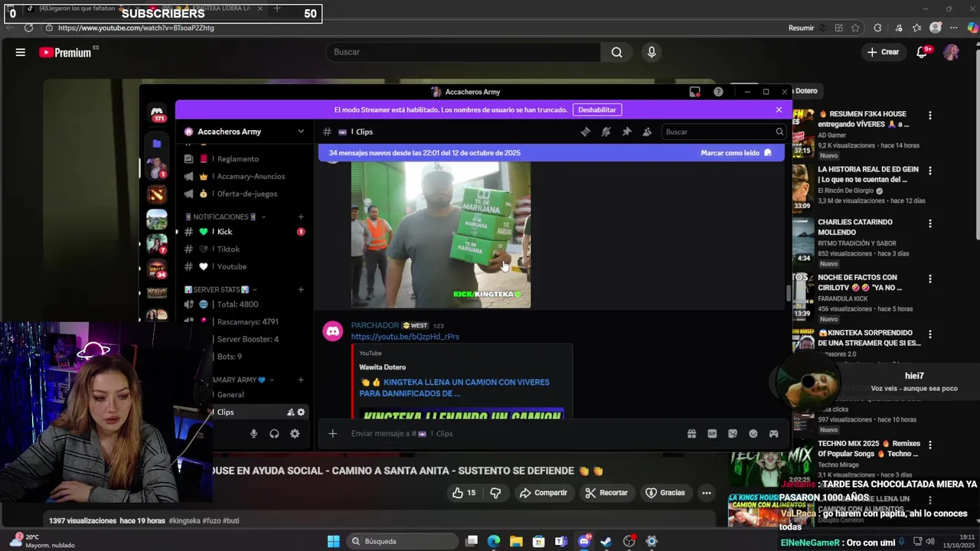Click the Discord channel scrollbar
Viewport: 980px width, 551px height.
tap(788, 293)
